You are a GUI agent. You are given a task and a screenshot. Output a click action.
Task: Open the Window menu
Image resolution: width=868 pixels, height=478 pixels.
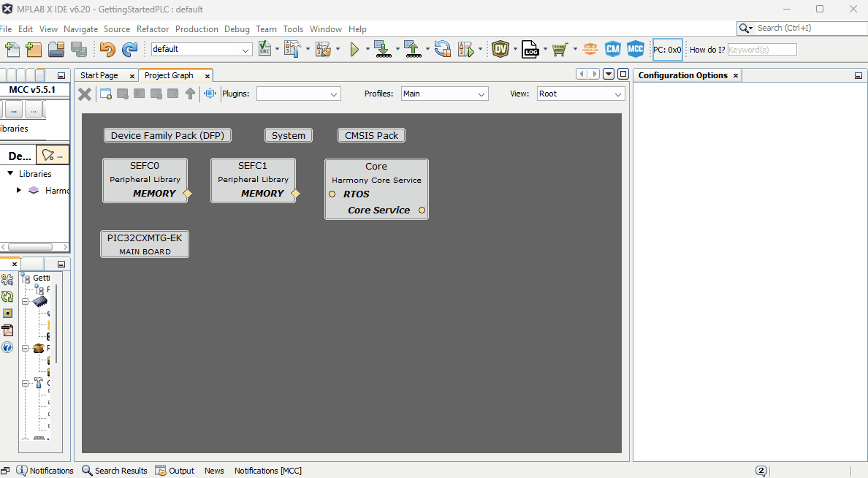pyautogui.click(x=326, y=29)
